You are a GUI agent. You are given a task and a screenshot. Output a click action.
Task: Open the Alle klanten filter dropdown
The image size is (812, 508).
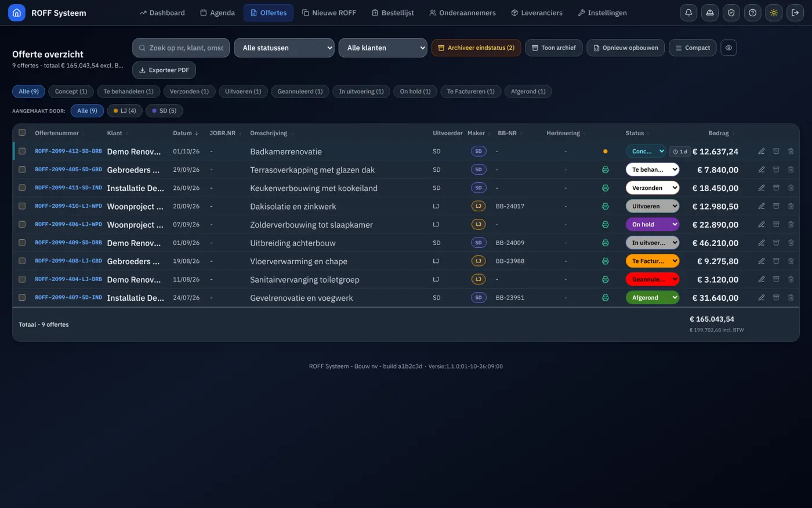pos(383,48)
